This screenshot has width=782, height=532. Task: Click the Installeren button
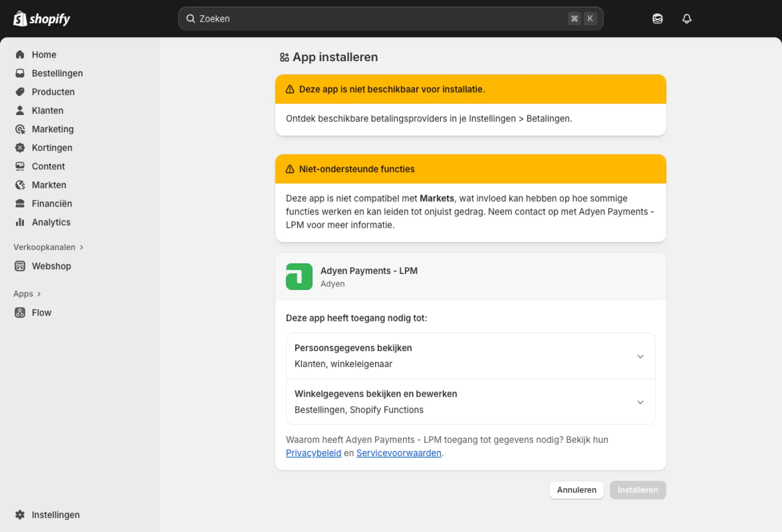tap(638, 490)
